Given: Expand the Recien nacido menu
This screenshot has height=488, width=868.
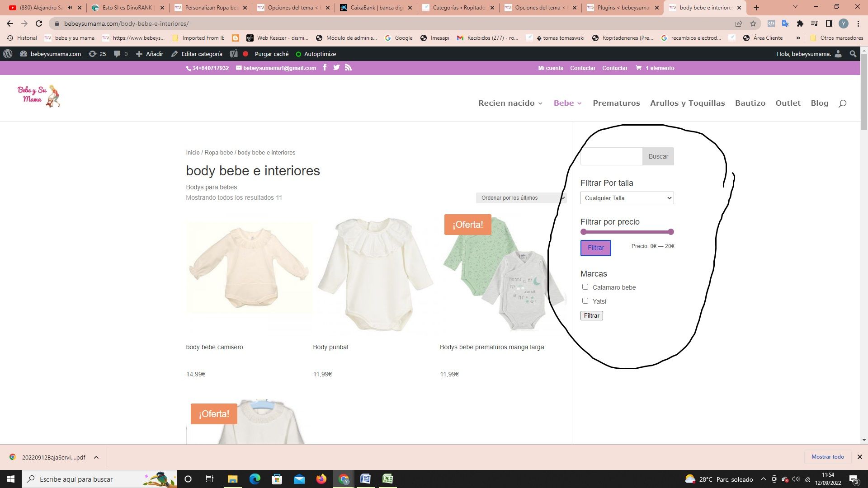Looking at the screenshot, I should pos(510,103).
